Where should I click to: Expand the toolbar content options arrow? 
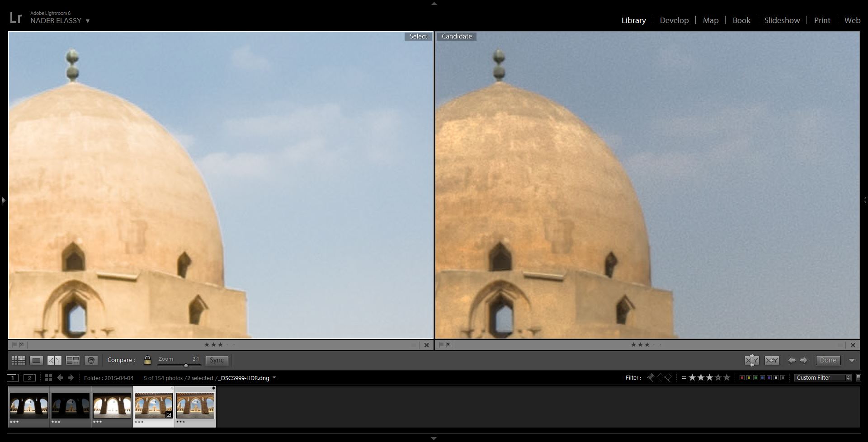pos(852,360)
